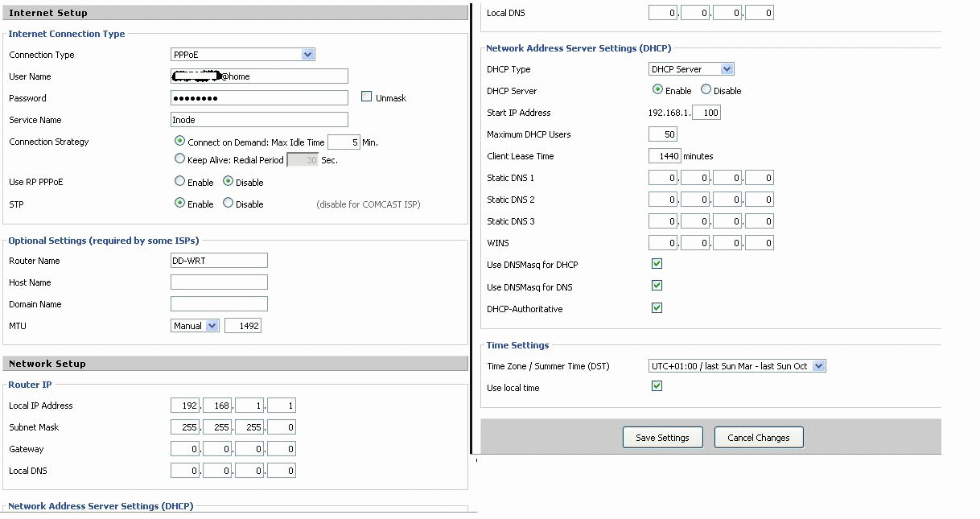Viewport: 980px width, 519px height.
Task: Set STP to Enable
Action: click(x=180, y=204)
